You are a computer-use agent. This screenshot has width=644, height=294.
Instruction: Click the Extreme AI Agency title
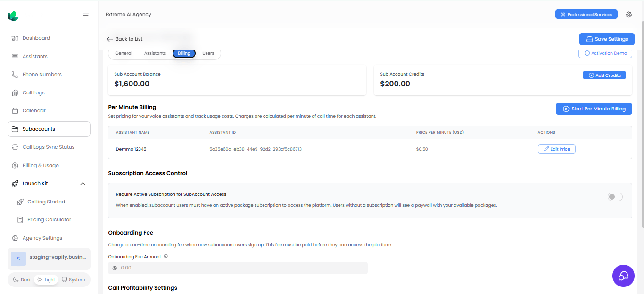coord(128,15)
